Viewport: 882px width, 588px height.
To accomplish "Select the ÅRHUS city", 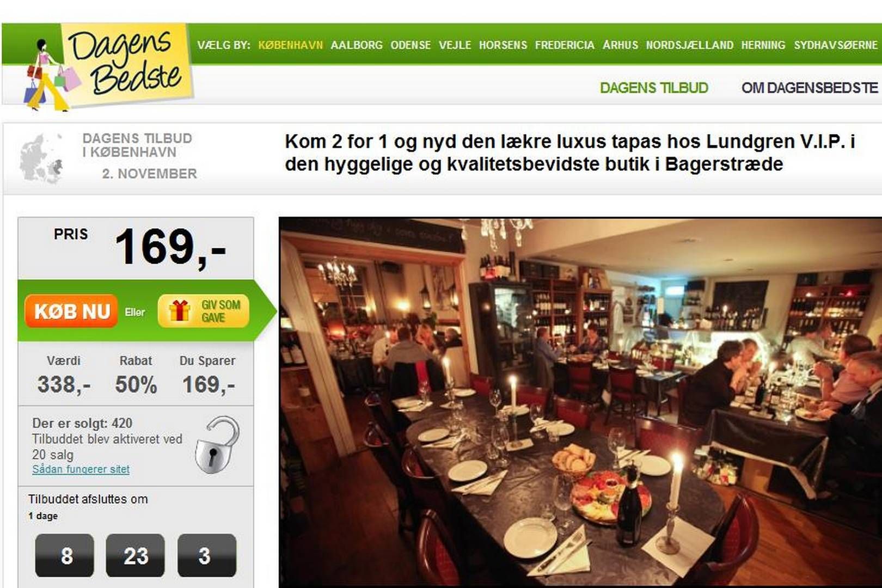I will click(620, 45).
